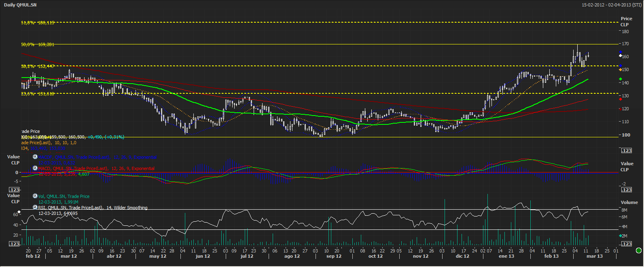Click the Daily QMUL.SN chart title
This screenshot has height=267, width=644.
pyautogui.click(x=20, y=5)
